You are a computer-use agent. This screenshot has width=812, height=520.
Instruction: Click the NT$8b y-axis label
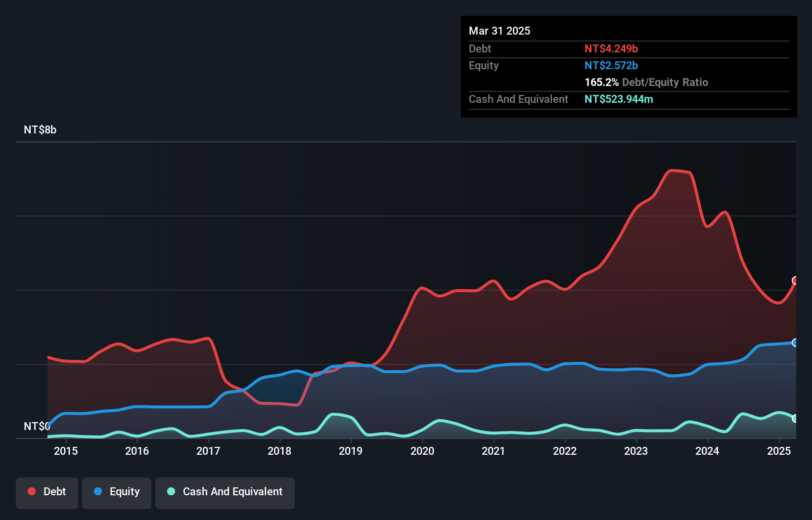(x=40, y=130)
